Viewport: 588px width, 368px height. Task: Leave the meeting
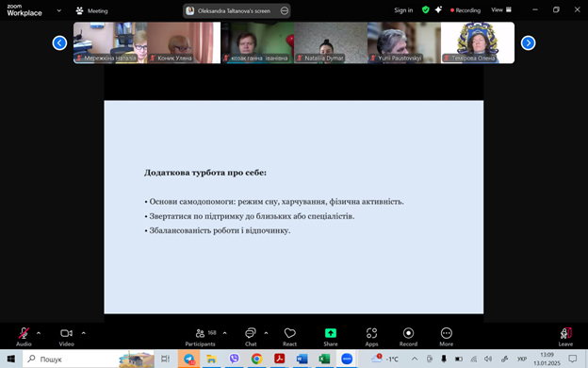[x=565, y=337]
